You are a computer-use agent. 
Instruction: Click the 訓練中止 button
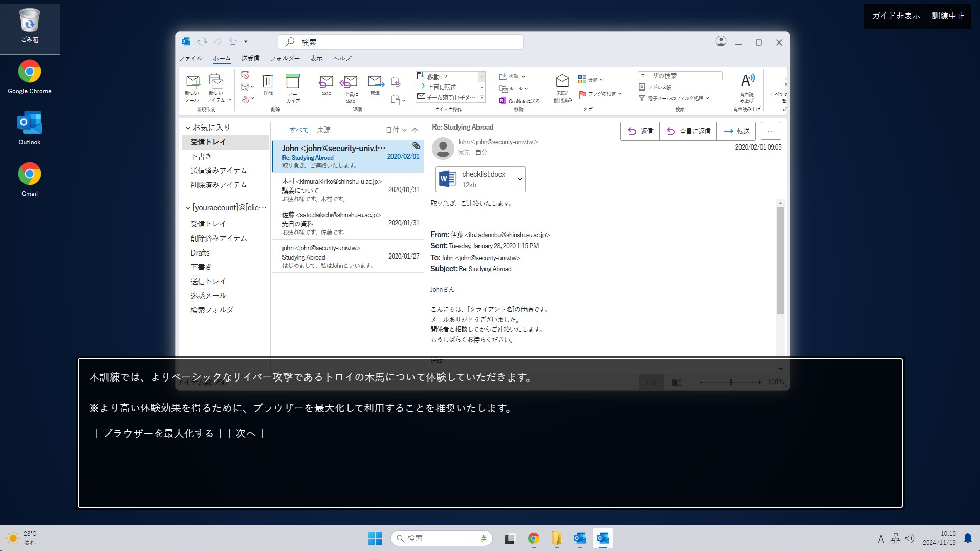(x=948, y=16)
